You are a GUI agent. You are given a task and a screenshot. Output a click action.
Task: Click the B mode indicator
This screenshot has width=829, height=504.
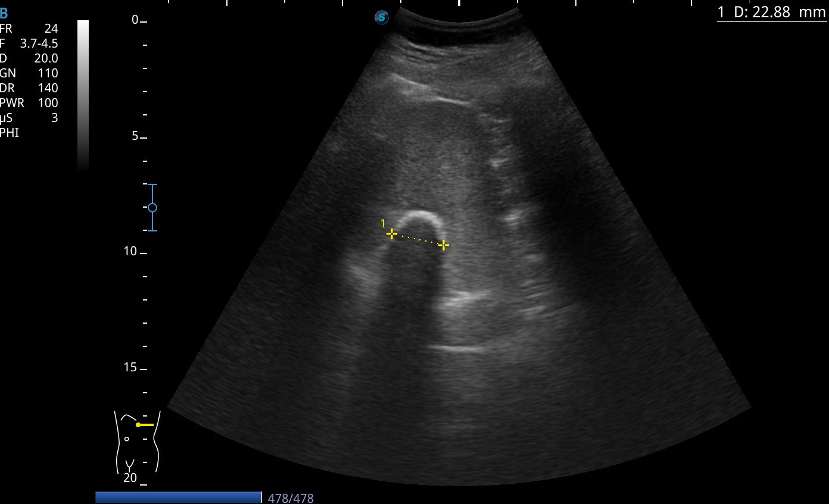[x=4, y=14]
